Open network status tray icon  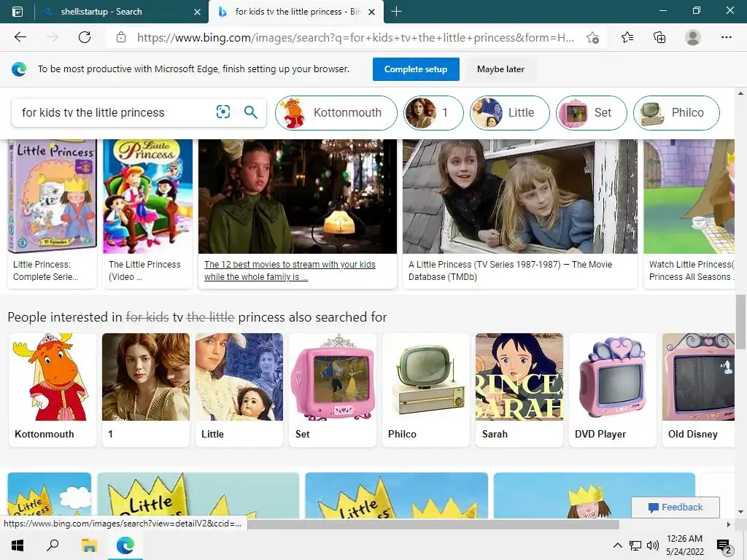(635, 545)
